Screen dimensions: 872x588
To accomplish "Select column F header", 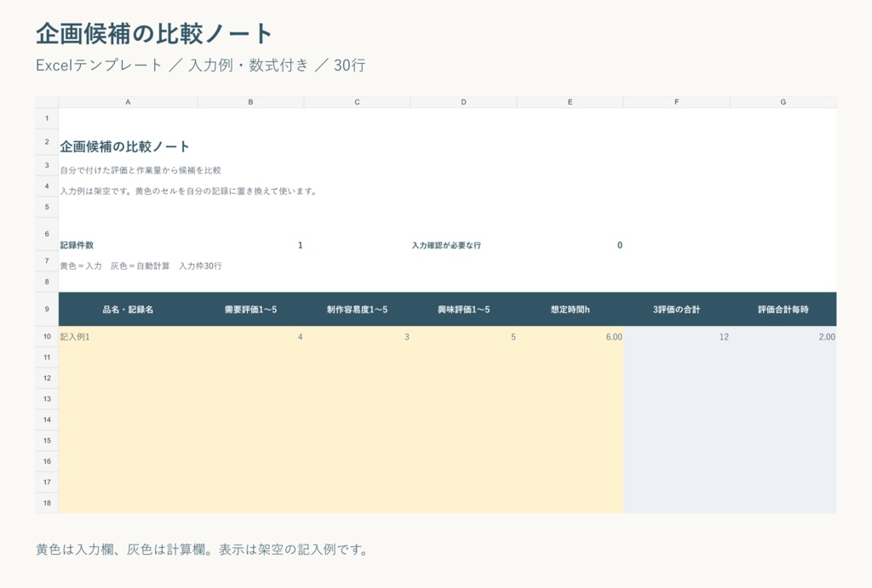I will coord(677,102).
